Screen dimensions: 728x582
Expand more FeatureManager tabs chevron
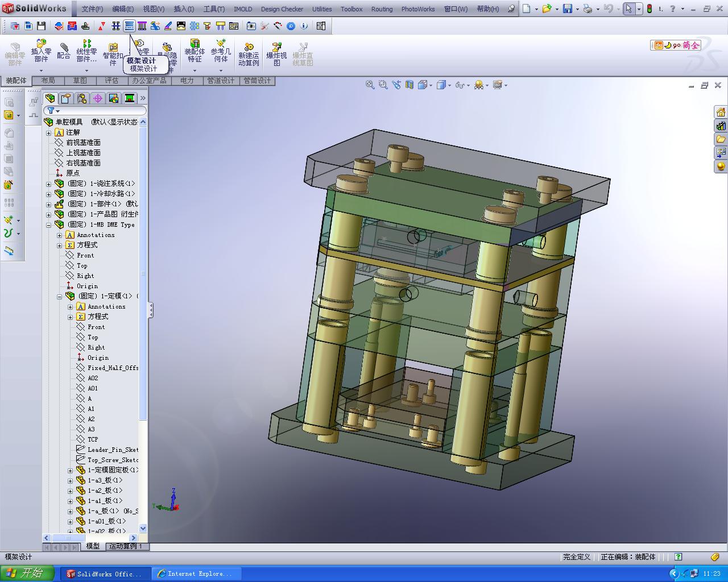[x=143, y=98]
